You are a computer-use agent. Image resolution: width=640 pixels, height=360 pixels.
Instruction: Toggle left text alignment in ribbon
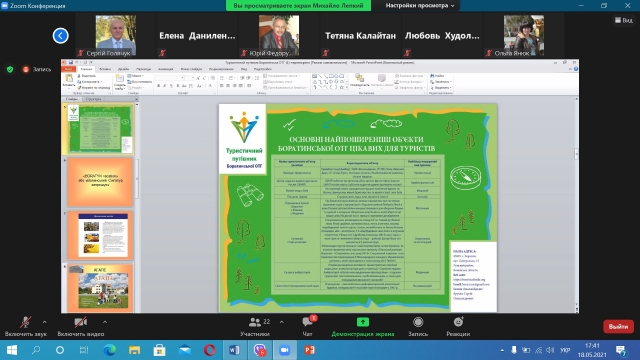222,86
